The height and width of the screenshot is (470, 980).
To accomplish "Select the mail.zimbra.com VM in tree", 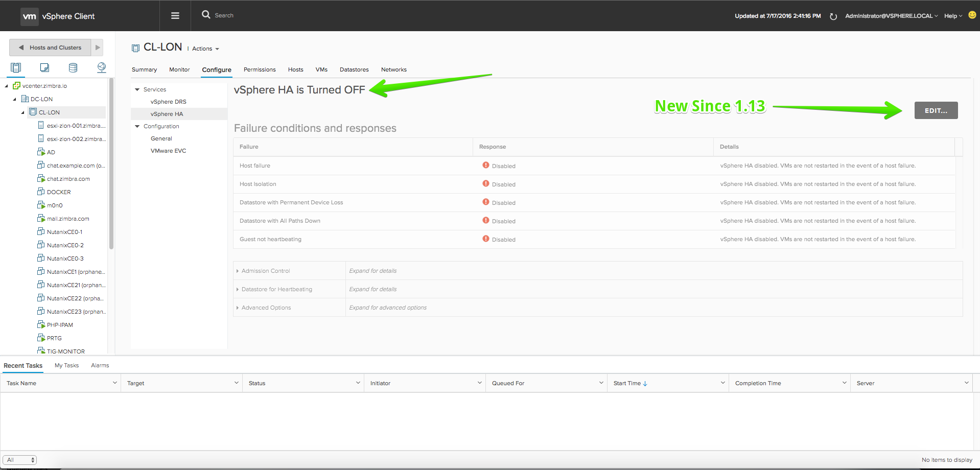I will (x=68, y=219).
